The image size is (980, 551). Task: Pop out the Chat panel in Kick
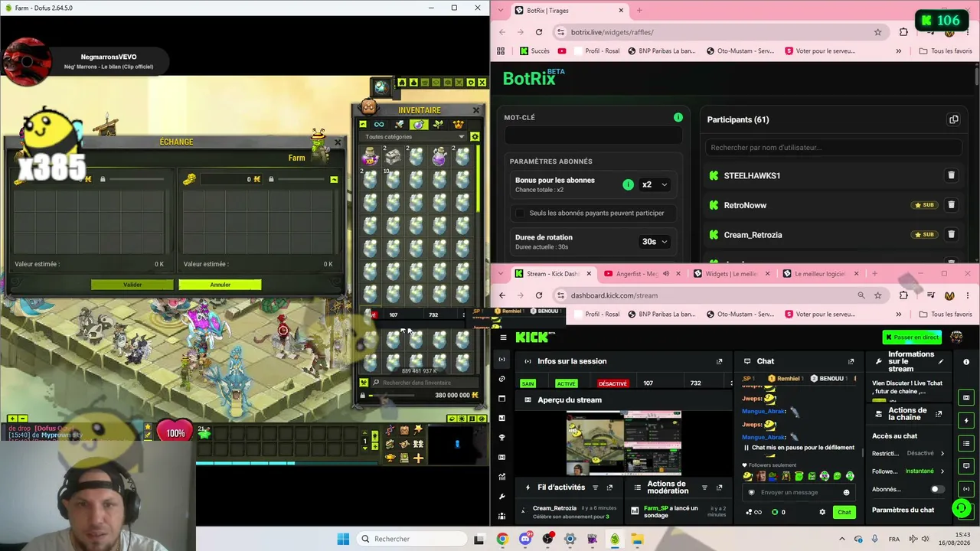[851, 361]
